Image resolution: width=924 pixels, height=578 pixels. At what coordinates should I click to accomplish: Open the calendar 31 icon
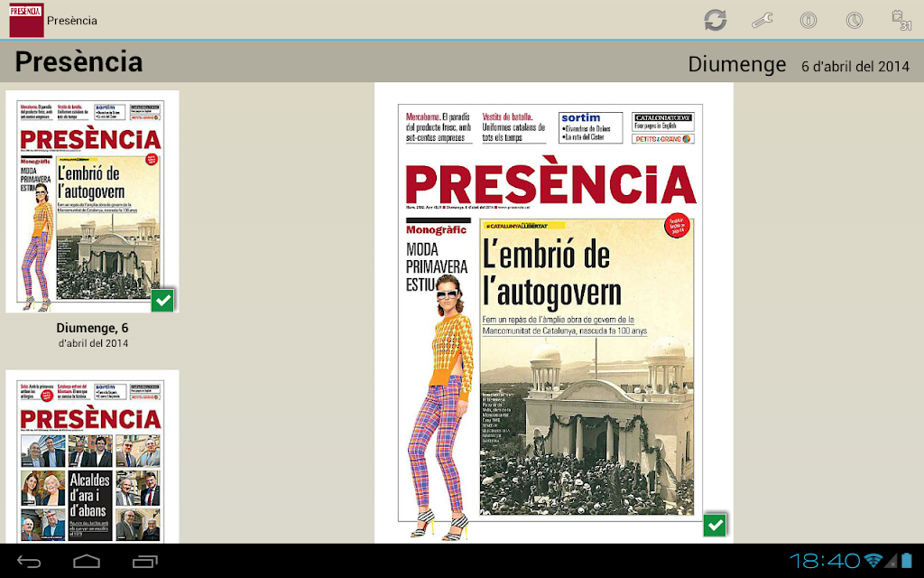[x=901, y=20]
